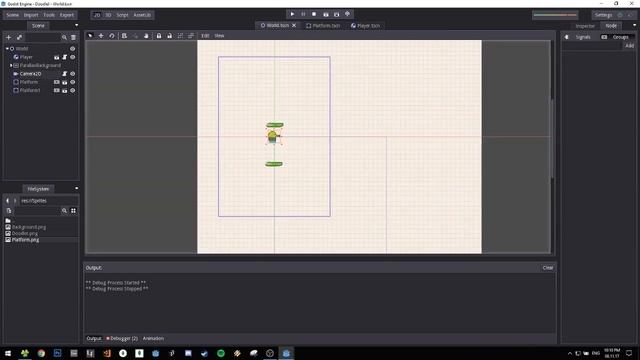Instance a scene with the chain-link icon
The image size is (640, 360).
[x=19, y=38]
